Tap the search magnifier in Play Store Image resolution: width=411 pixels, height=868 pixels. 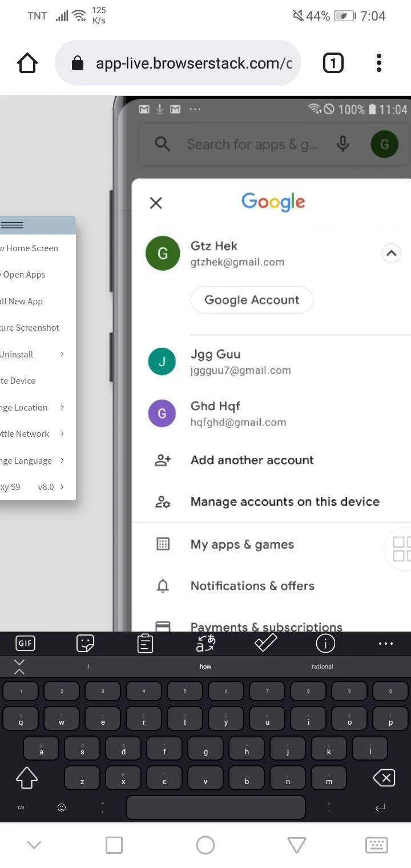tap(163, 144)
